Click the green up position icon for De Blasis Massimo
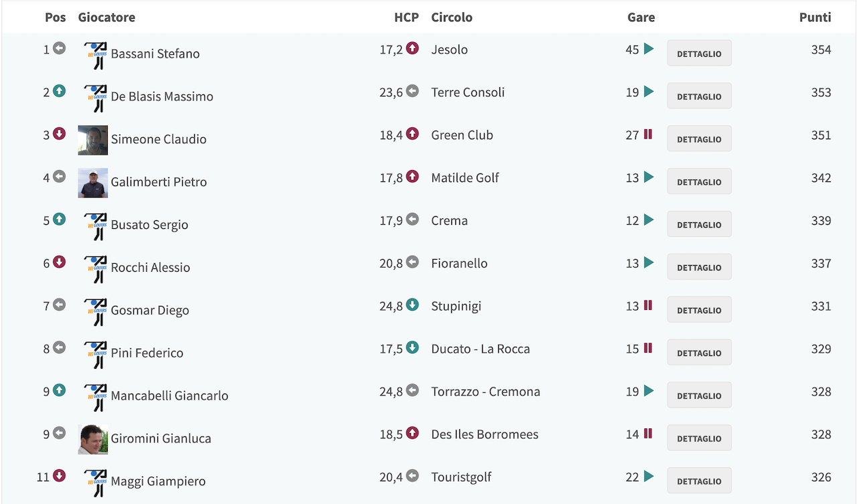 pos(59,91)
